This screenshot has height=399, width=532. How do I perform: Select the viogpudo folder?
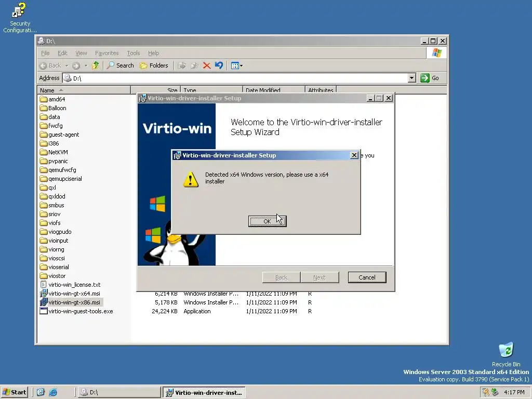click(56, 231)
